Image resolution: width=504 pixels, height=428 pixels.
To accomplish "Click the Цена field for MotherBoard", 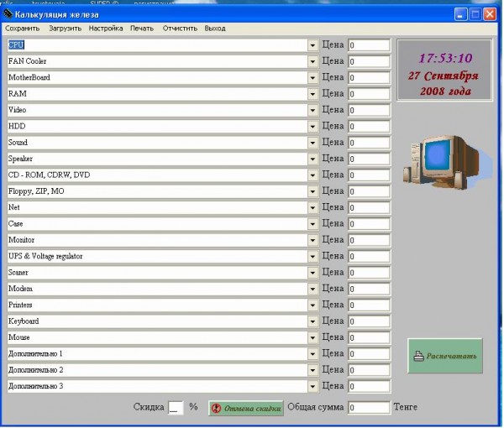I will click(x=369, y=78).
